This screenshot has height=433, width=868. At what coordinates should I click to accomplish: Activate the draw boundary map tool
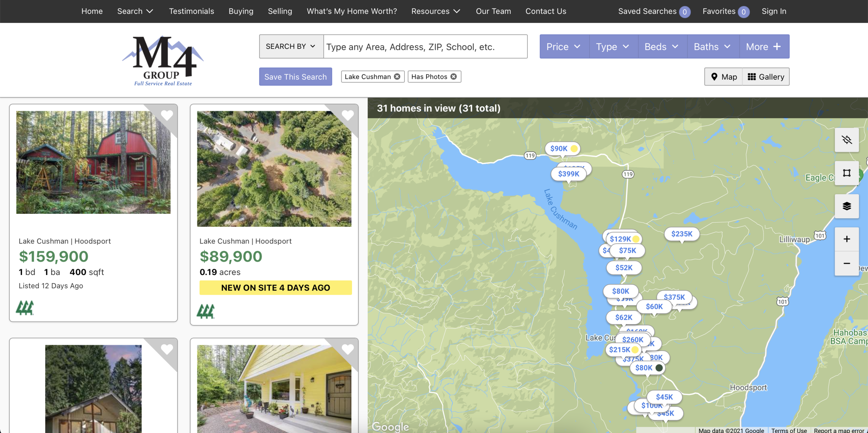point(846,173)
